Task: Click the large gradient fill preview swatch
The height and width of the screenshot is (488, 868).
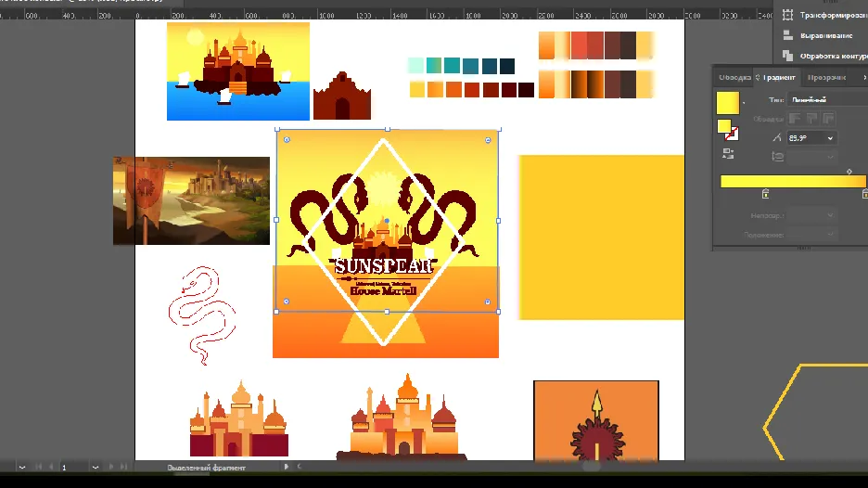Action: (x=727, y=103)
